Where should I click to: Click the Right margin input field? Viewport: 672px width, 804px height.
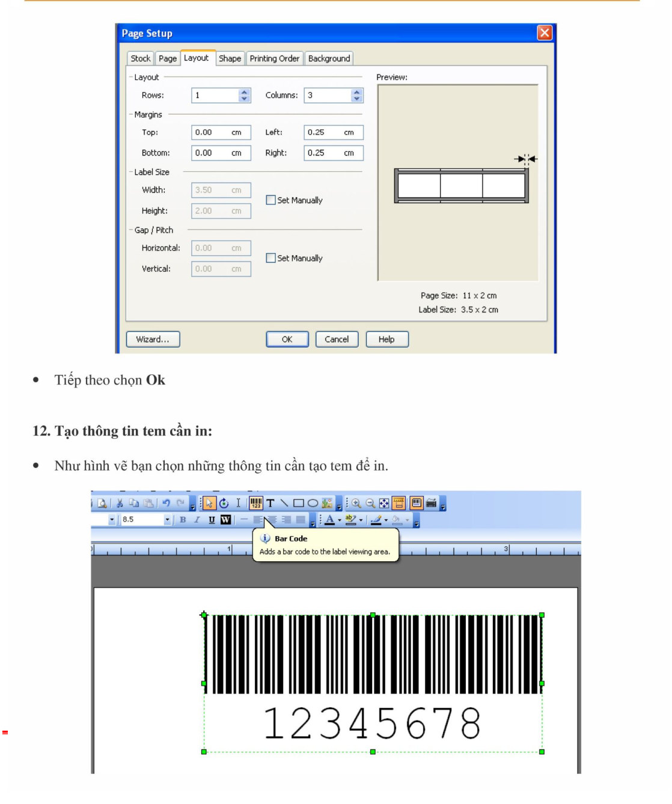click(334, 153)
